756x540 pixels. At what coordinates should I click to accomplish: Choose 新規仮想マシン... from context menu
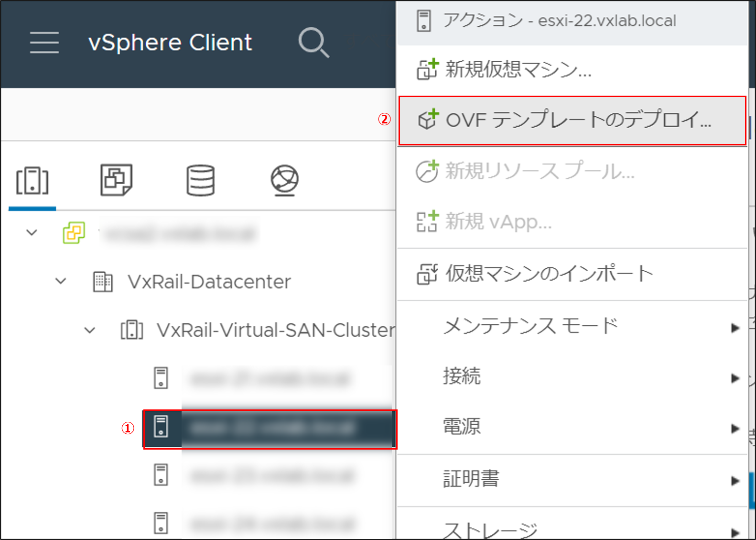572,70
